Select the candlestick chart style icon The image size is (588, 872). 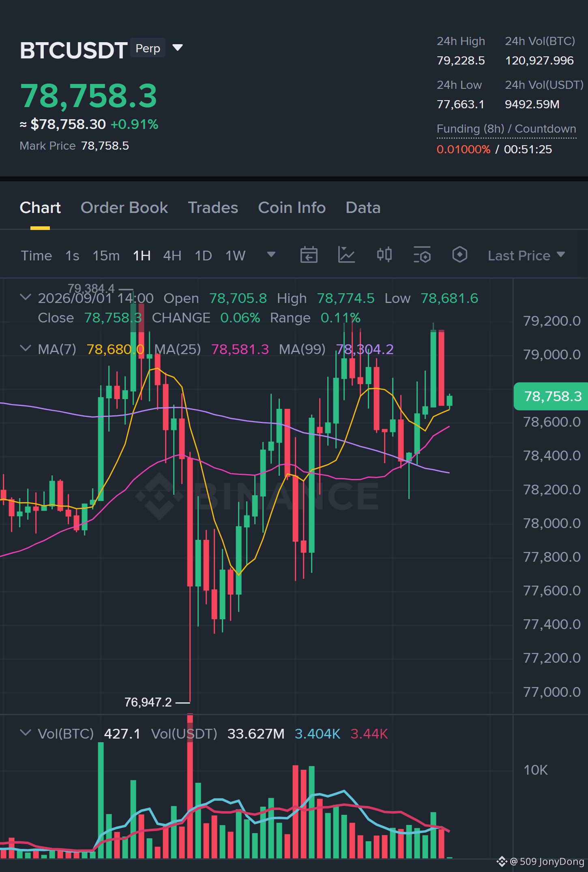384,255
